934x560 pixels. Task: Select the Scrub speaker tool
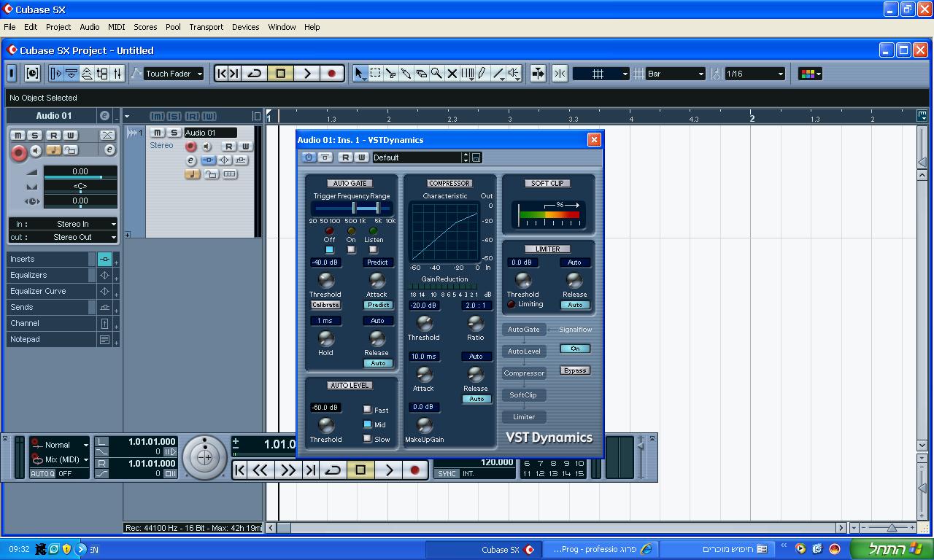click(514, 74)
